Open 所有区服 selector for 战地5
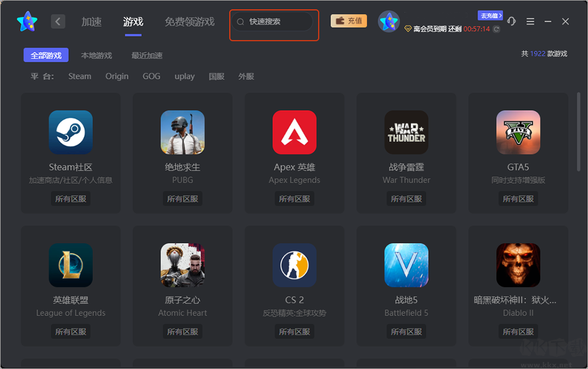The height and width of the screenshot is (369, 588). 406,331
